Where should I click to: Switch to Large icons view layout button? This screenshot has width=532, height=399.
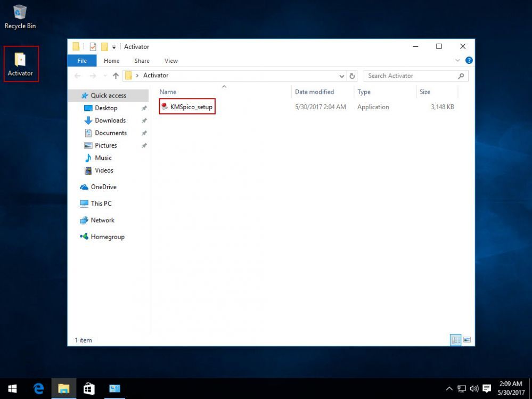[467, 340]
